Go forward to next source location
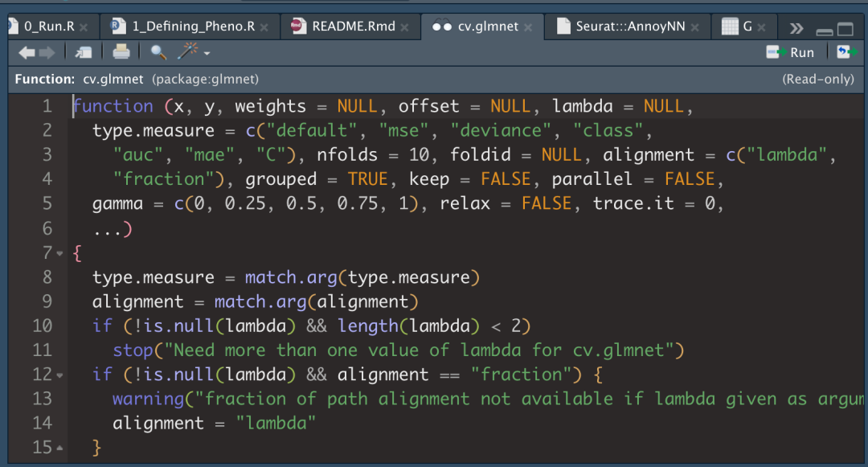868x467 pixels. point(47,52)
